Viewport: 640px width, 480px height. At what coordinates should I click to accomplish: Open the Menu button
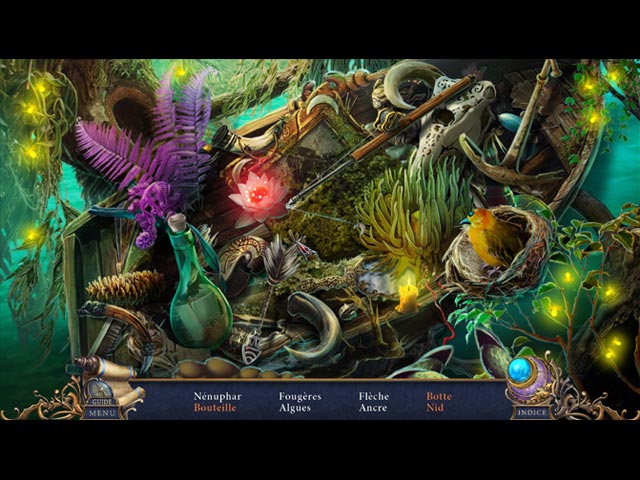click(x=101, y=412)
